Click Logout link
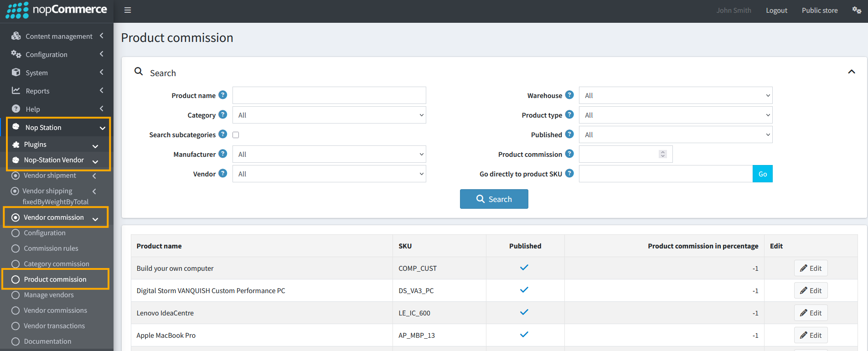The width and height of the screenshot is (868, 351). [776, 10]
